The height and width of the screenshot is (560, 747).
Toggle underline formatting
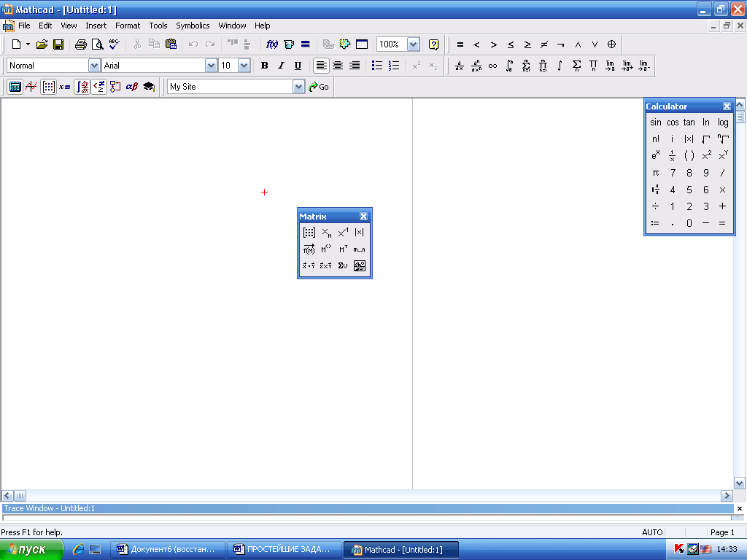coord(298,65)
